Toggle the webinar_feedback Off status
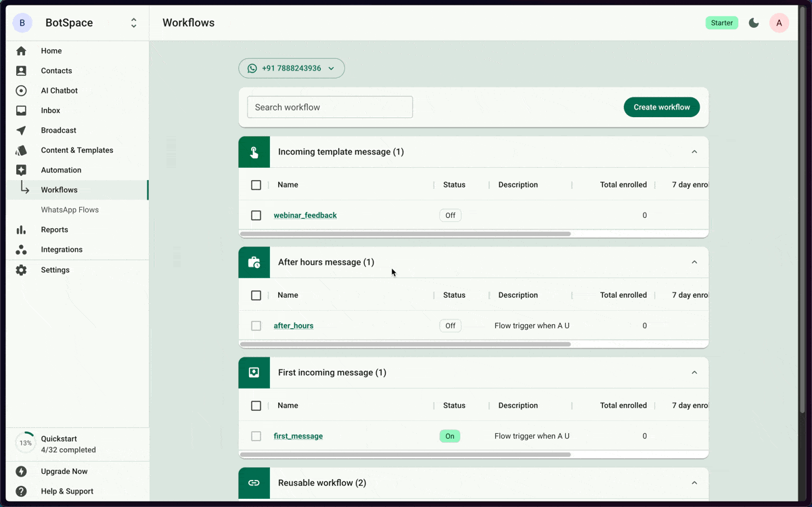812x507 pixels. click(450, 215)
